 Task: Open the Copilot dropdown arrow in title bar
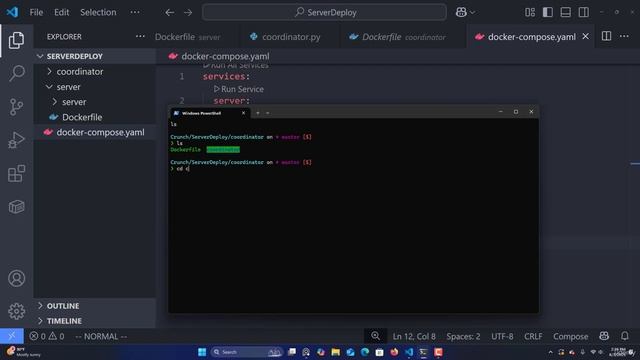(x=472, y=13)
